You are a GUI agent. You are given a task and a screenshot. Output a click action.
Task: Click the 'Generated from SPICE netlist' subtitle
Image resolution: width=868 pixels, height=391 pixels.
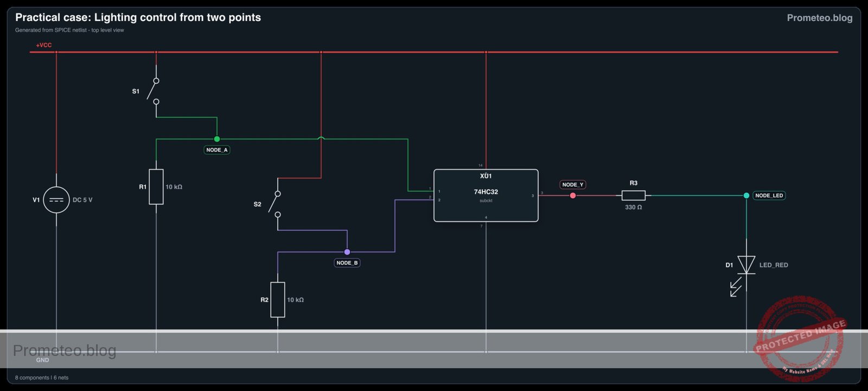(x=69, y=30)
